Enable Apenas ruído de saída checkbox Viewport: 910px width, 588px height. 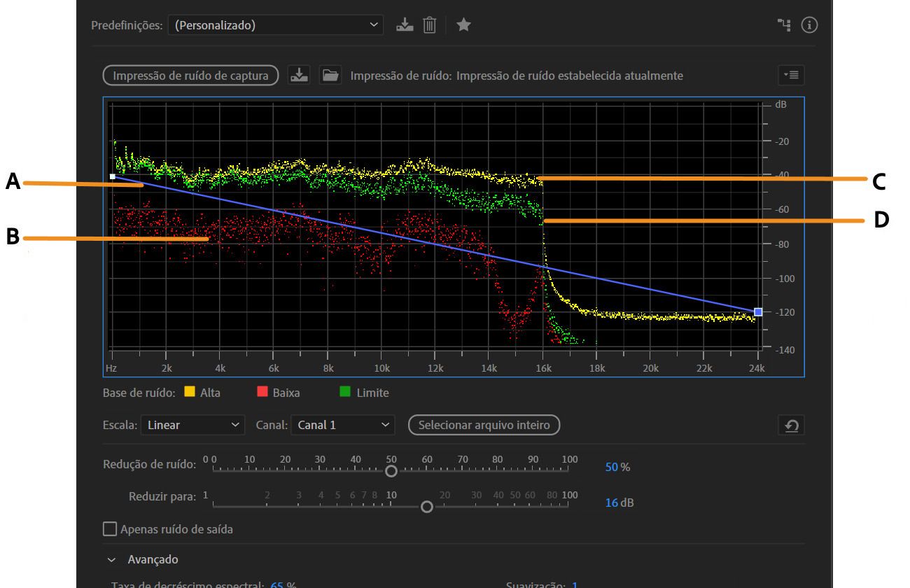(x=110, y=529)
